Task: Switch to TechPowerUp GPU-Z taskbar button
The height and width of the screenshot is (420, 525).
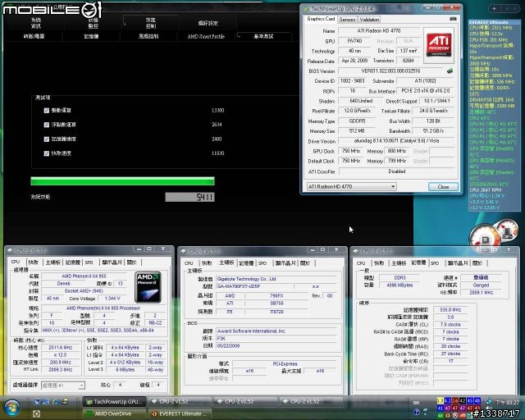Action: [114, 401]
